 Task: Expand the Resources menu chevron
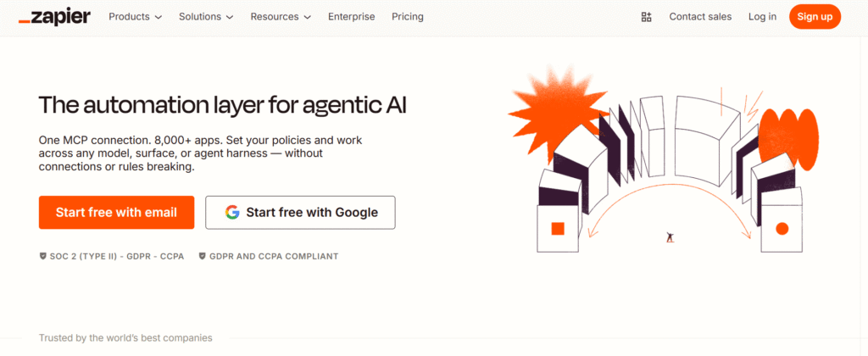pos(307,17)
